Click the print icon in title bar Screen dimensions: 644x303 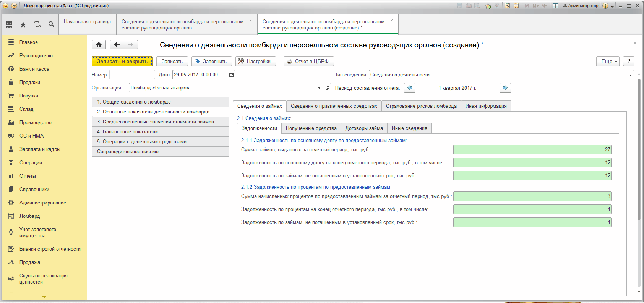469,6
